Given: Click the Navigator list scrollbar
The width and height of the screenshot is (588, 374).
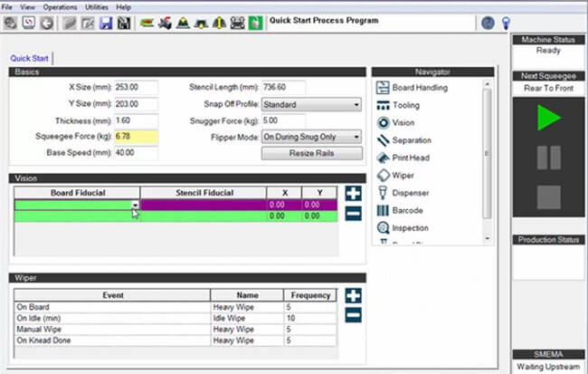Looking at the screenshot, I should pos(488,154).
